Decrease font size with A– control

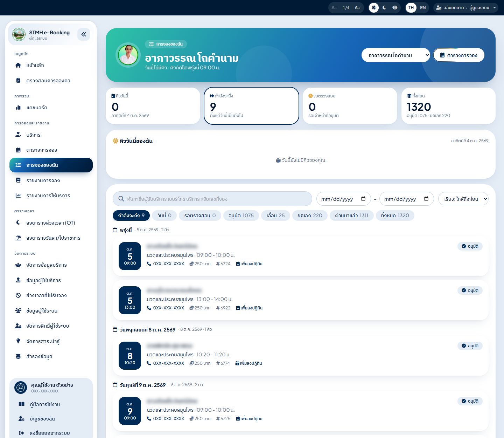tap(334, 8)
